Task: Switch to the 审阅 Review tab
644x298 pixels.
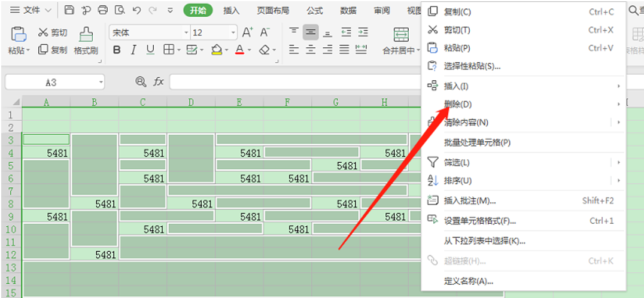Action: point(382,11)
